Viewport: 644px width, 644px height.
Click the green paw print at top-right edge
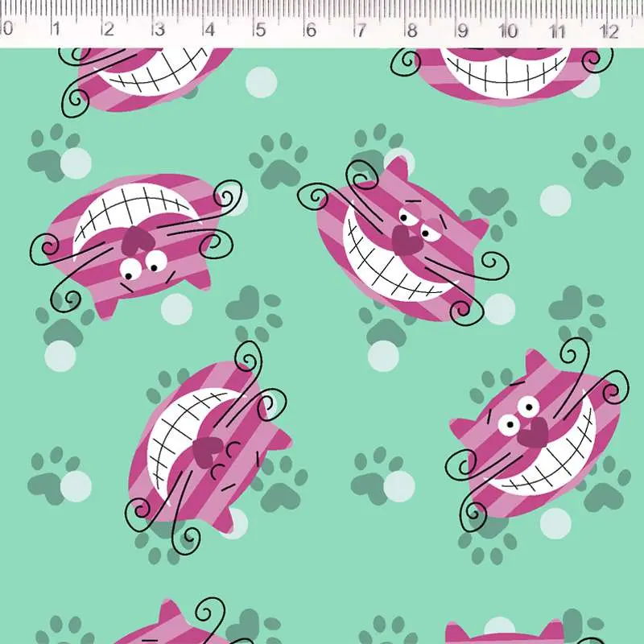(x=601, y=161)
